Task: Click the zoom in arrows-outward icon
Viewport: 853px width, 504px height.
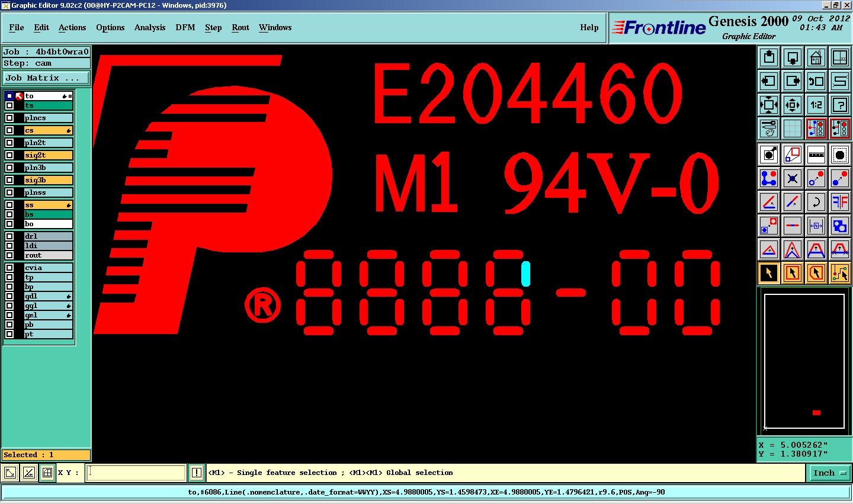Action: (769, 105)
